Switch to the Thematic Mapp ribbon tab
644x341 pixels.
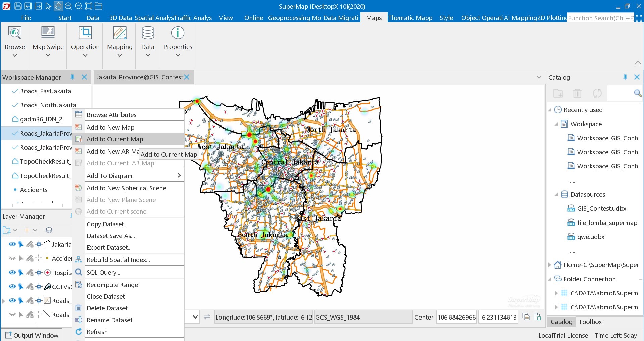click(x=410, y=18)
